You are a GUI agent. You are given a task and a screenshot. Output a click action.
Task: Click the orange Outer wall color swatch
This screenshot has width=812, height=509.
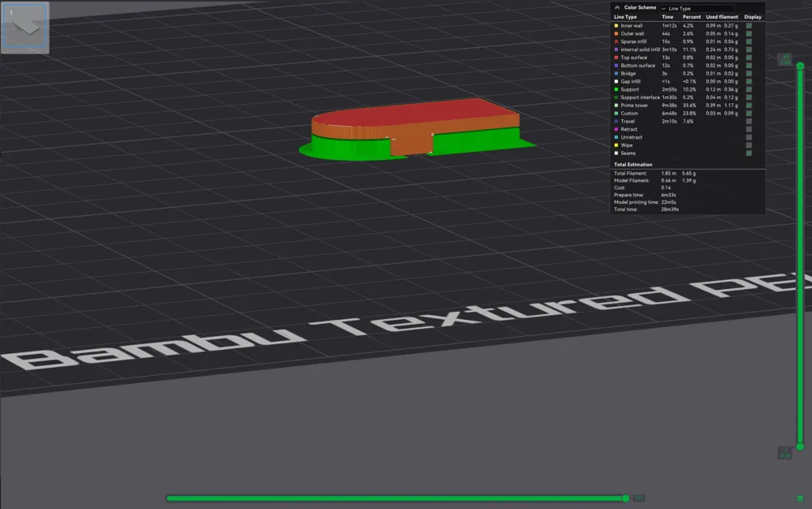[x=616, y=33]
